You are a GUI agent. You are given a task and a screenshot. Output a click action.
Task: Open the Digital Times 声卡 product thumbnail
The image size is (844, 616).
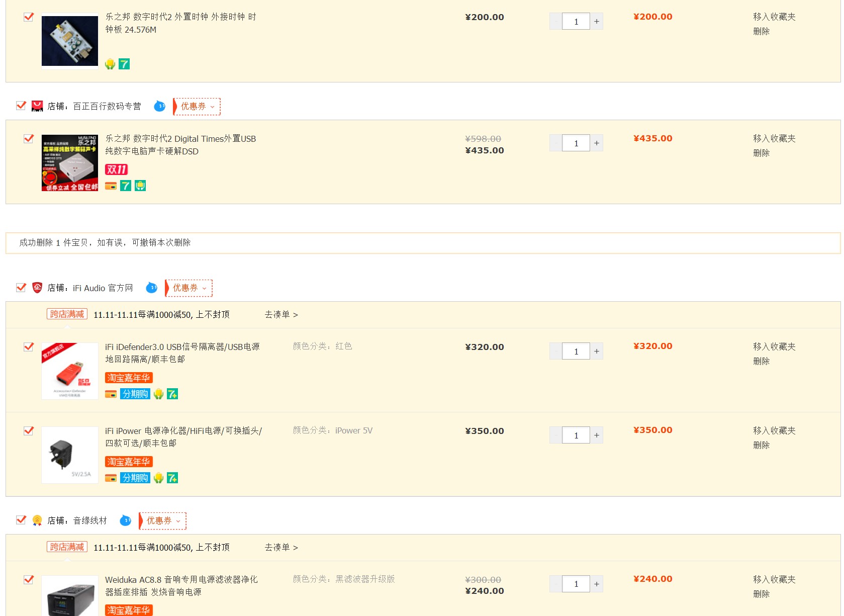point(70,163)
